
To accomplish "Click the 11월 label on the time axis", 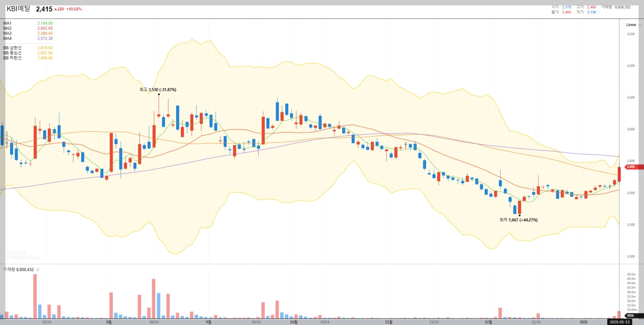I will point(389,322).
